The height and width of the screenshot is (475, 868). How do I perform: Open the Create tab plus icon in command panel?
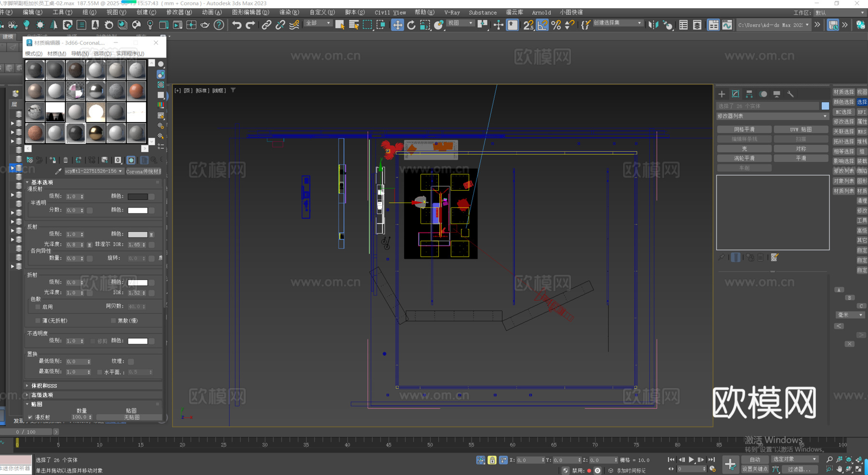[x=721, y=94]
